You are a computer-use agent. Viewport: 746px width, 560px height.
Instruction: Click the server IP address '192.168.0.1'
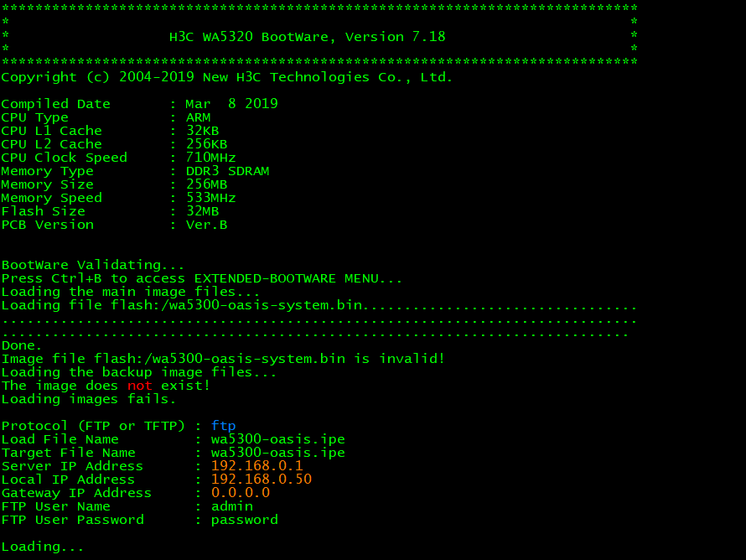click(x=257, y=466)
